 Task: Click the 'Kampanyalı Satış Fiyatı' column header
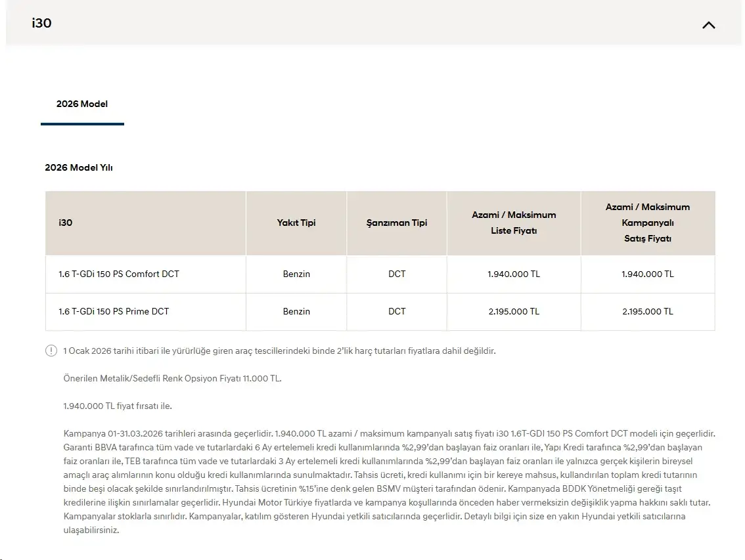(x=648, y=223)
